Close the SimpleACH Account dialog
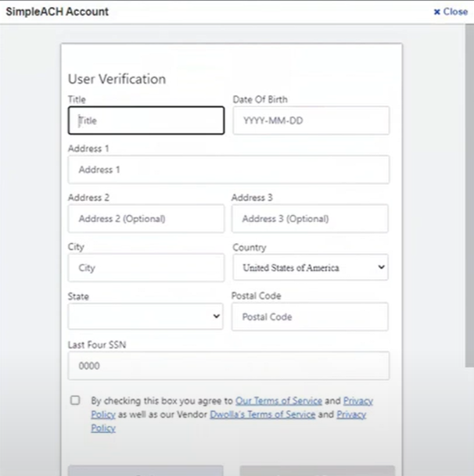The height and width of the screenshot is (476, 474). [451, 12]
